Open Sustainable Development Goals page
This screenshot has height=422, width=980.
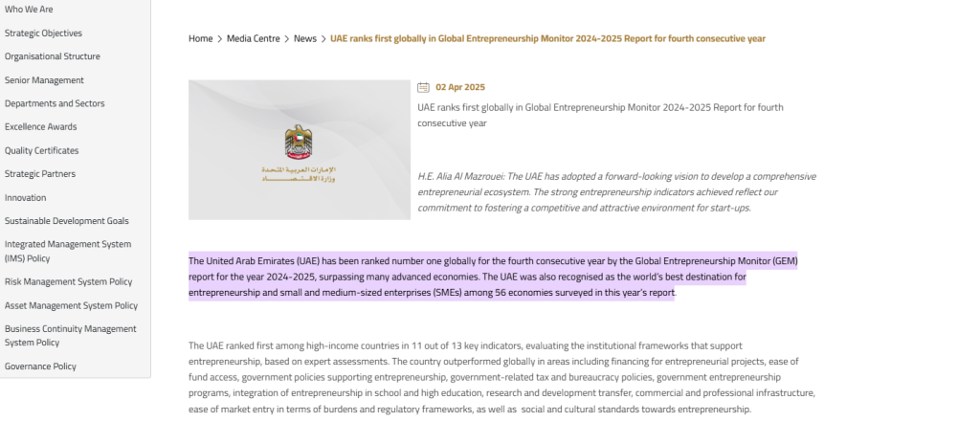(x=67, y=221)
